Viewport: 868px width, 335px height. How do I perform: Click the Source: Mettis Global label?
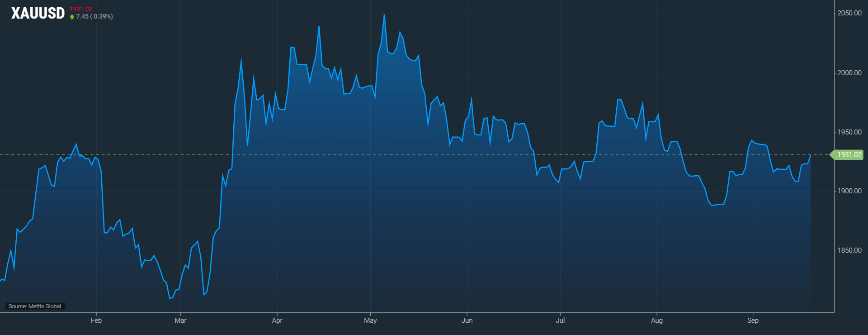click(35, 306)
